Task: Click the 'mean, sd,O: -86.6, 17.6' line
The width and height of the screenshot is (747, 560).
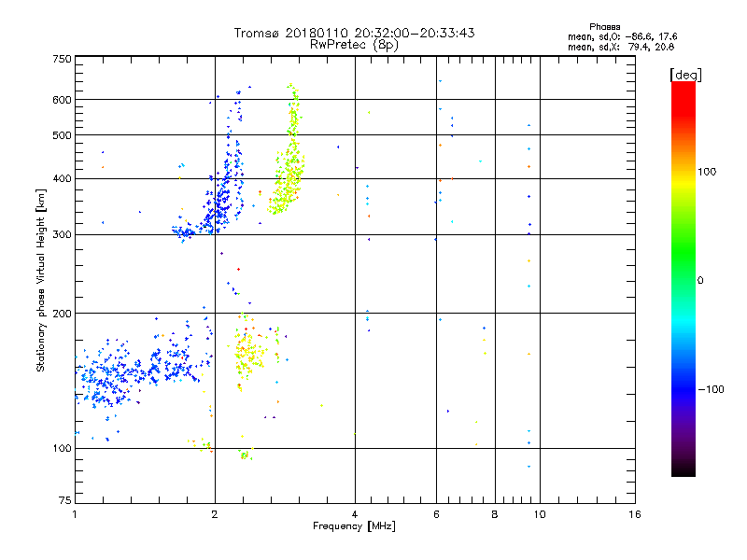Action: click(x=622, y=36)
